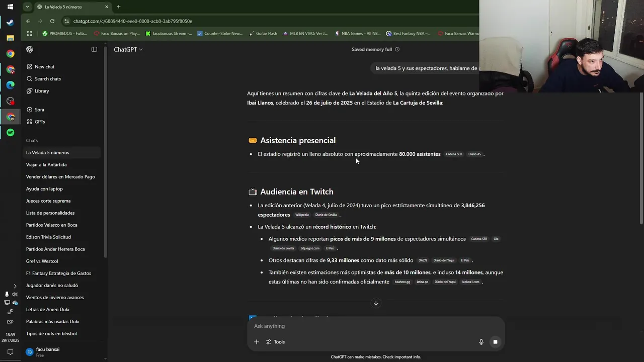
Task: Open Vender dólares en Mercado Pago chat
Action: coord(61,176)
